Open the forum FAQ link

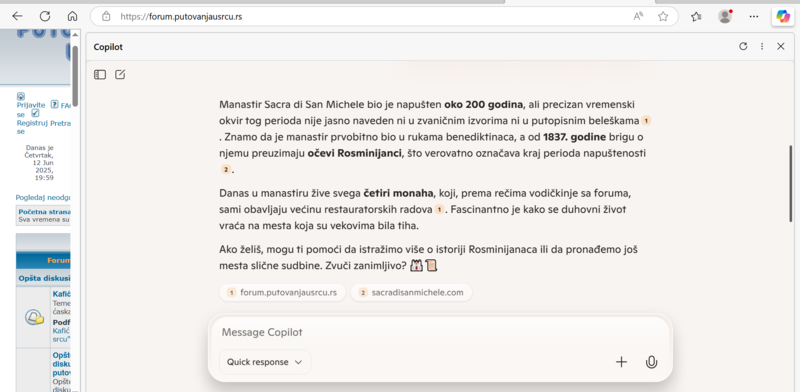point(65,106)
